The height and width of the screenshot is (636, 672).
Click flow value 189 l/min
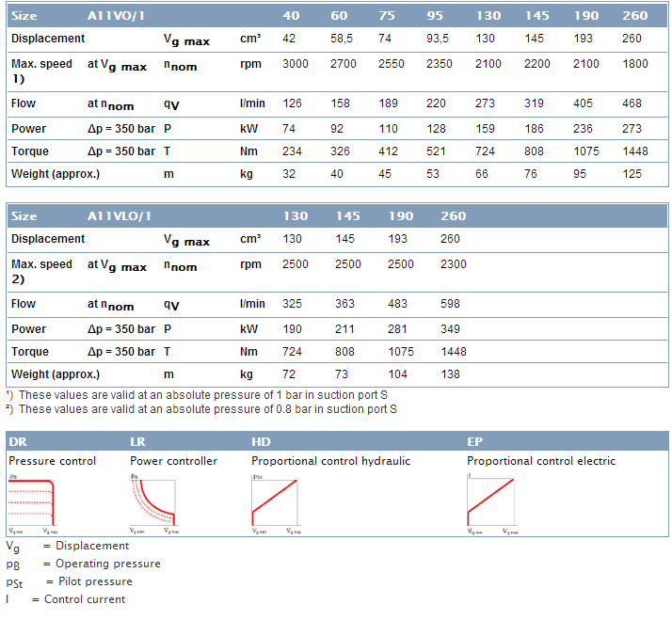[x=389, y=103]
